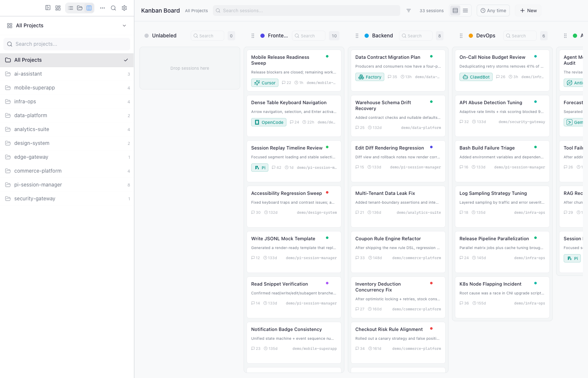Image resolution: width=588 pixels, height=378 pixels.
Task: Open Data Contract Migration Plan card
Action: [x=398, y=70]
